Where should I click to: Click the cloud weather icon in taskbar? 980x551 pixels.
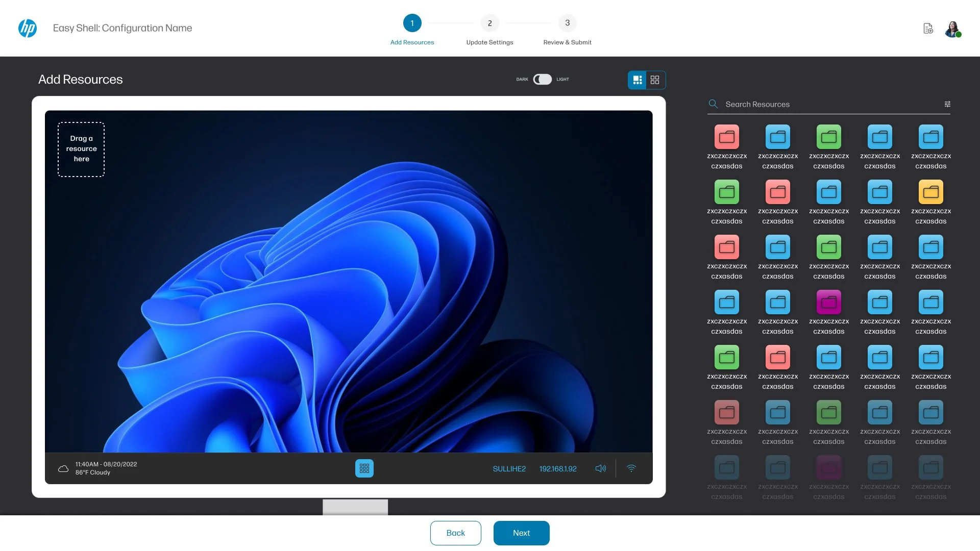pyautogui.click(x=63, y=468)
